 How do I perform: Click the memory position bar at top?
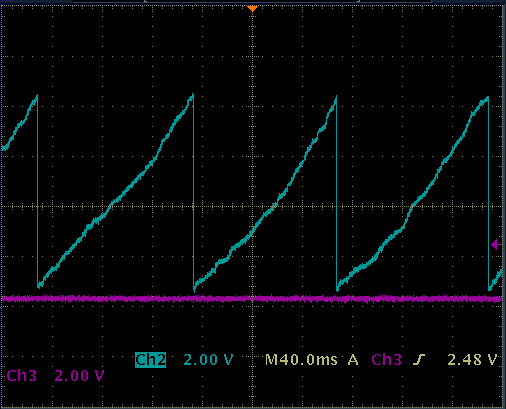pyautogui.click(x=252, y=1)
